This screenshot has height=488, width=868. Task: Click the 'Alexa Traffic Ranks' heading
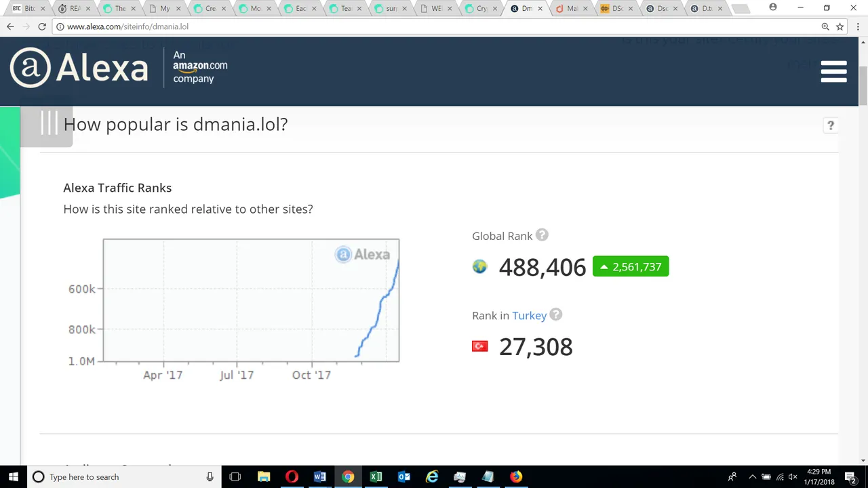click(x=117, y=188)
